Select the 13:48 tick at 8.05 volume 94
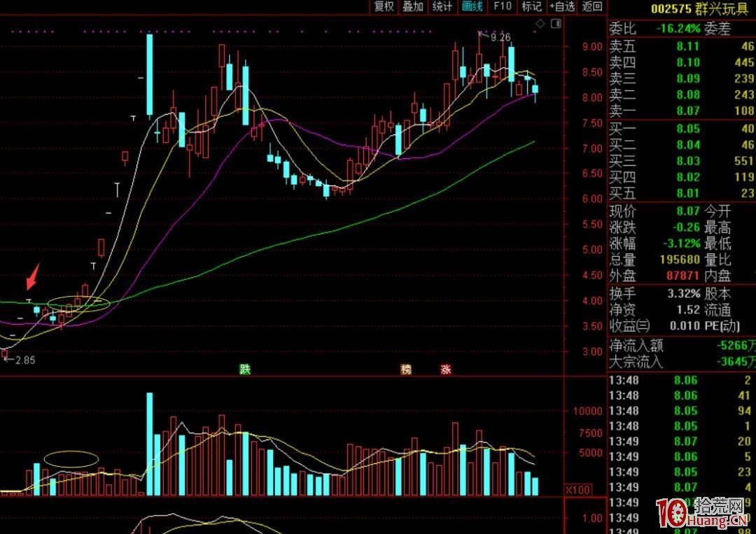This screenshot has width=756, height=534. click(x=681, y=411)
